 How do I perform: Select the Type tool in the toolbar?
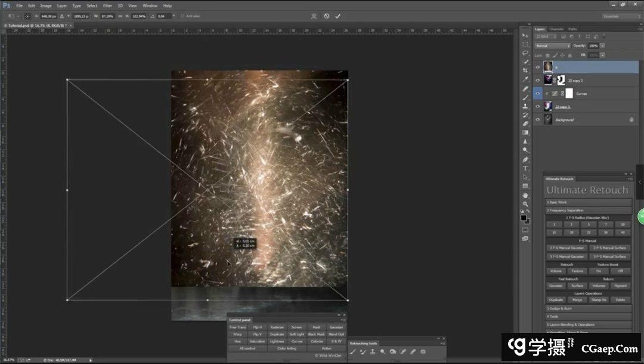[x=525, y=168]
